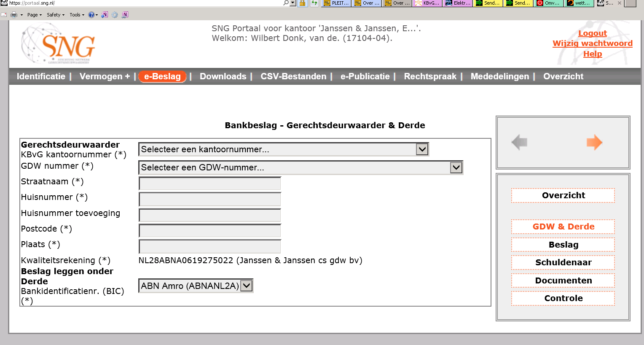Open the Identificatie menu item

pyautogui.click(x=41, y=76)
